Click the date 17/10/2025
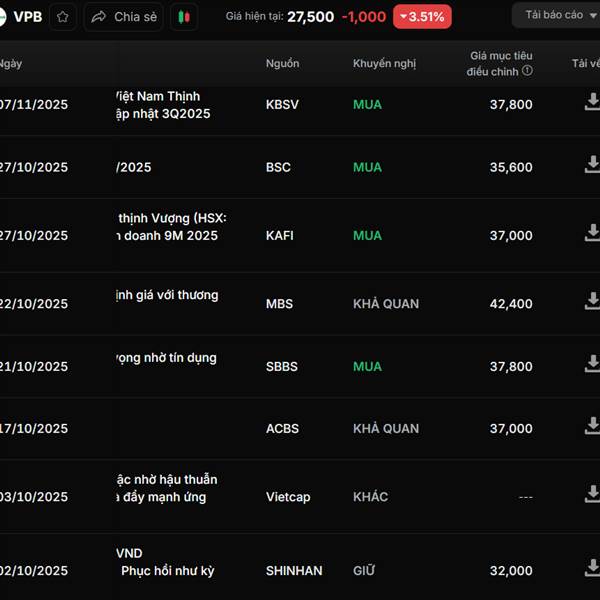 pyautogui.click(x=34, y=429)
